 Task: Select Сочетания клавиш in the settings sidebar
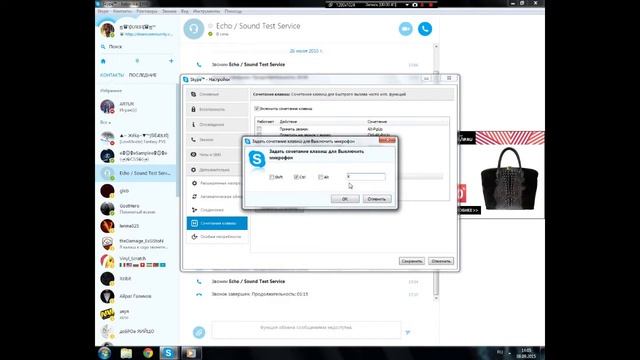pyautogui.click(x=217, y=223)
